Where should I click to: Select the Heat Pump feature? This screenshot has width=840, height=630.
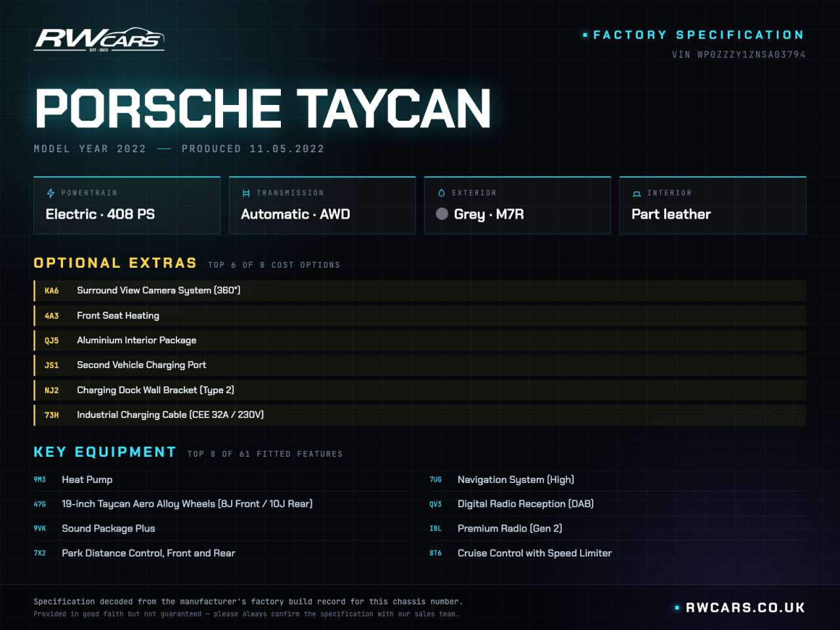click(x=222, y=480)
